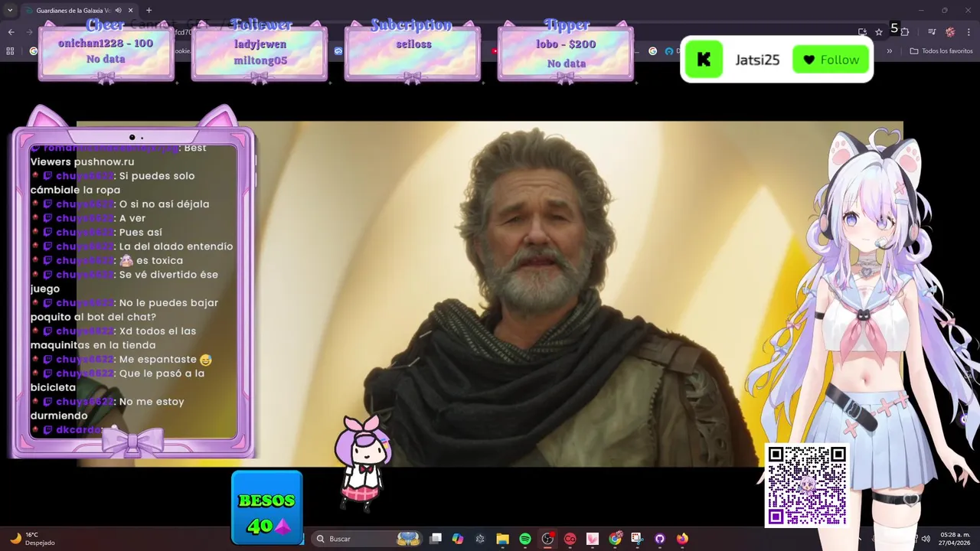Open a new browser tab
Screen dimensions: 980x551
pyautogui.click(x=149, y=11)
